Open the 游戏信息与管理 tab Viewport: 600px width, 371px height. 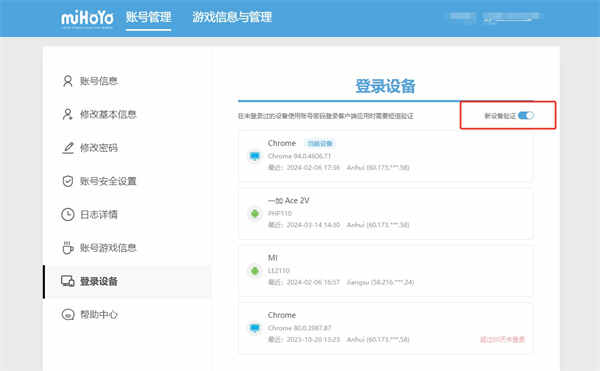(232, 17)
